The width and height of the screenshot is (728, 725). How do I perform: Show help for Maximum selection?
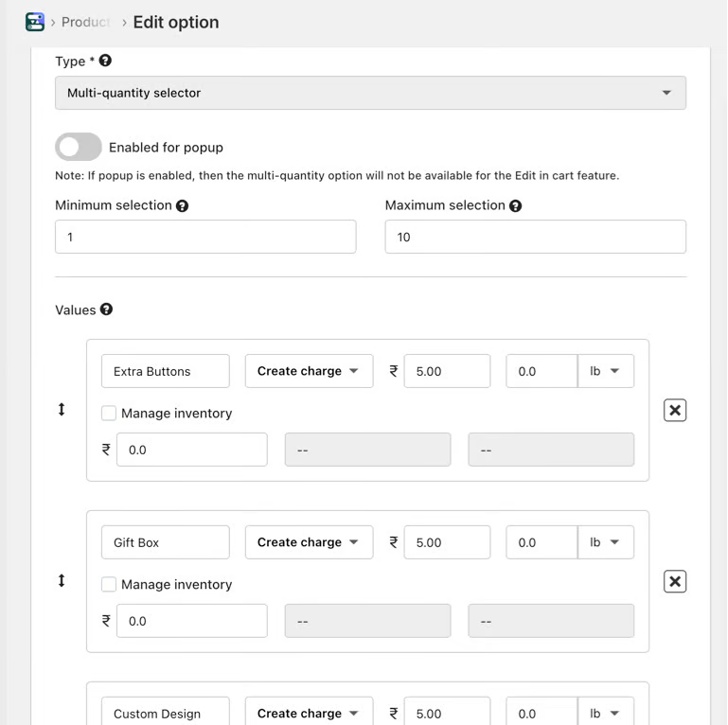[x=515, y=205]
